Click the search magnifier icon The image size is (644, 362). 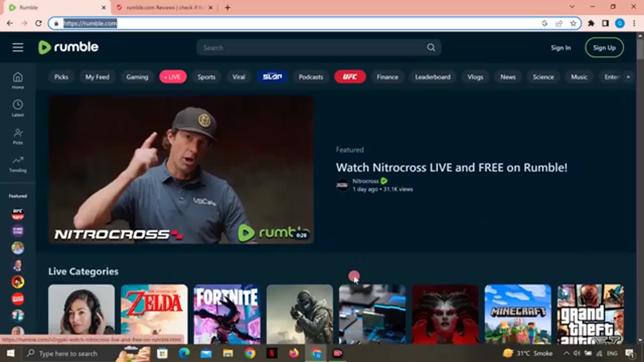[431, 47]
